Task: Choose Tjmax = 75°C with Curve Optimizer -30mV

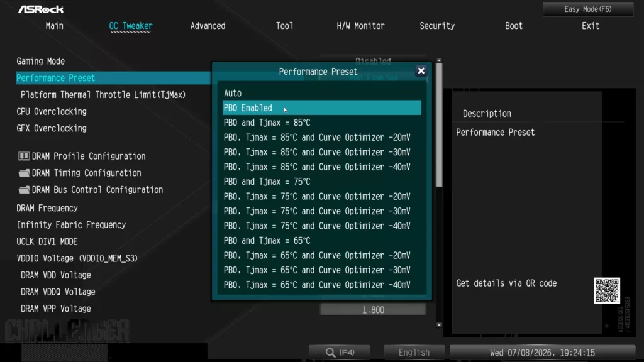Action: coord(321,211)
